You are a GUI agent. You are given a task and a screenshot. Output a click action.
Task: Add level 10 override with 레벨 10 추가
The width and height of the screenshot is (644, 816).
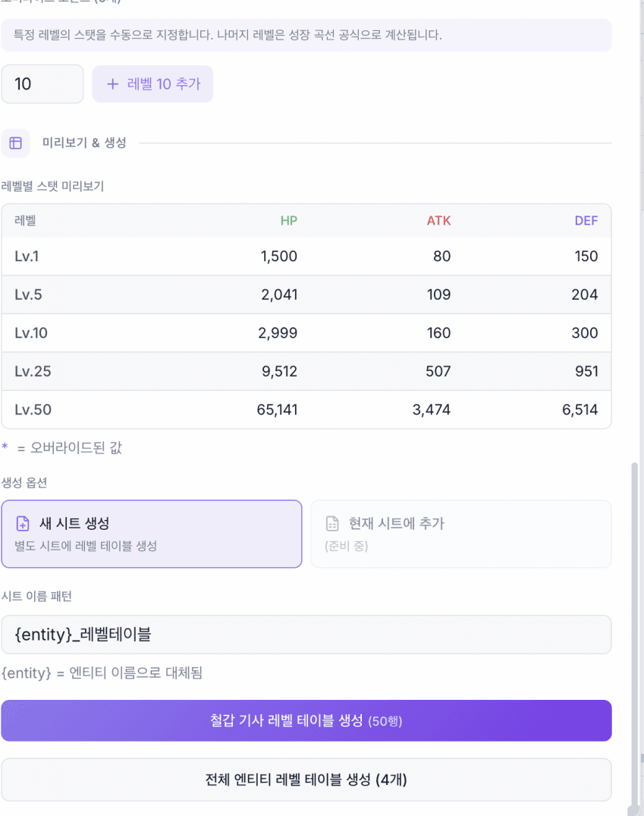[x=152, y=84]
